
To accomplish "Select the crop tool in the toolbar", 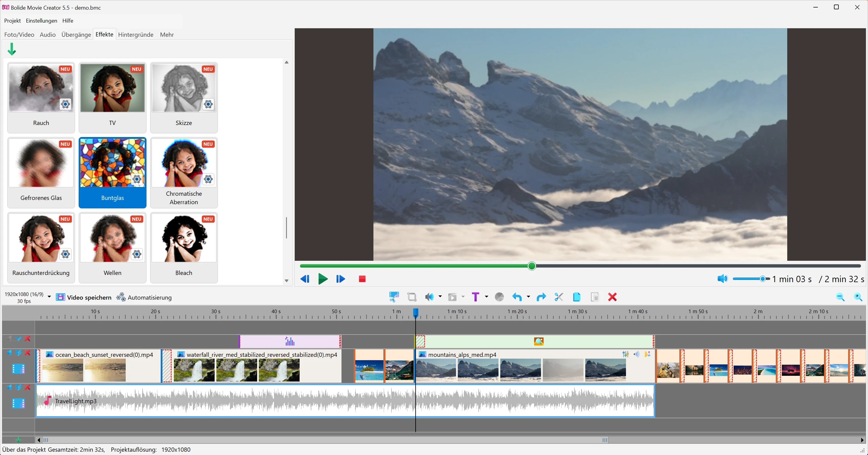I will click(412, 297).
